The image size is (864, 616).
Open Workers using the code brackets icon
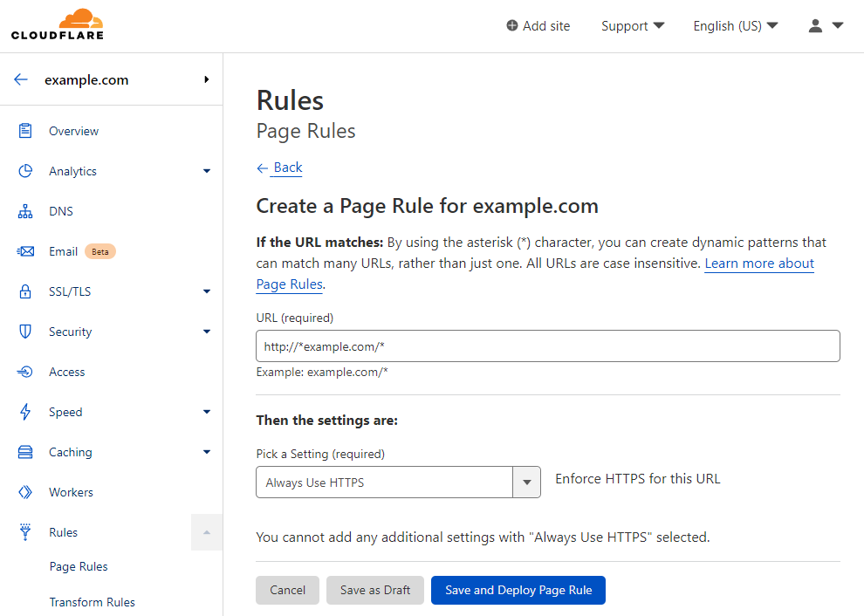24,492
